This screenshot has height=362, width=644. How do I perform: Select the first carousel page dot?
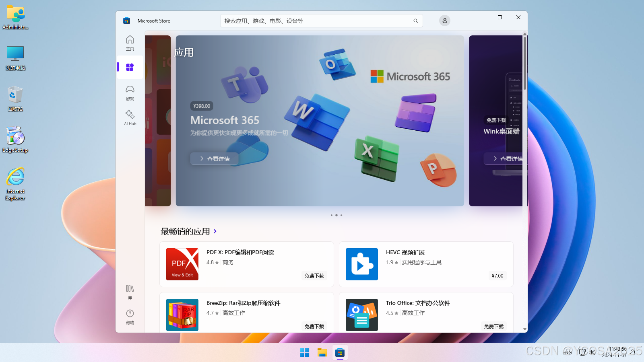(x=332, y=215)
